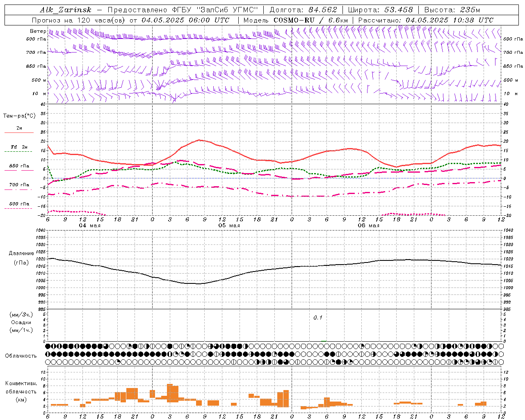Click the dash-dot line sample under the legend's 700 гПа
The image size is (525, 420).
coord(18,189)
